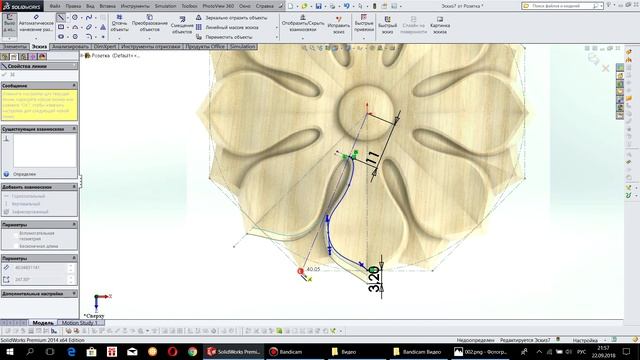Viewport: 640px width, 360px height.
Task: Click the New document icon
Action: (290, 6)
